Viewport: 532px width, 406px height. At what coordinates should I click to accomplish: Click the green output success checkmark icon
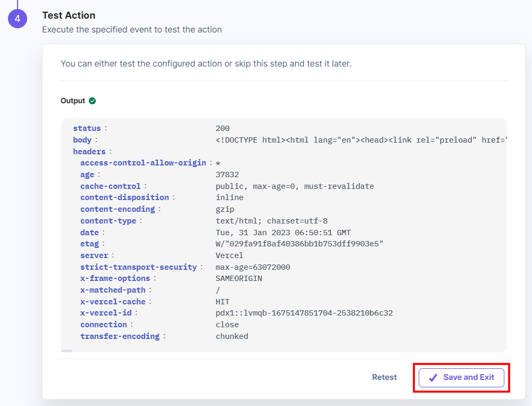pyautogui.click(x=92, y=101)
